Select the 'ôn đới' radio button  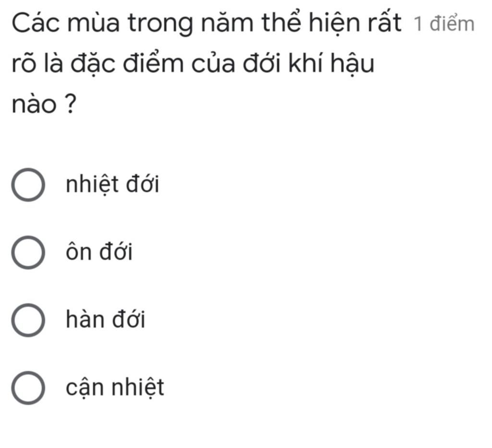[28, 252]
